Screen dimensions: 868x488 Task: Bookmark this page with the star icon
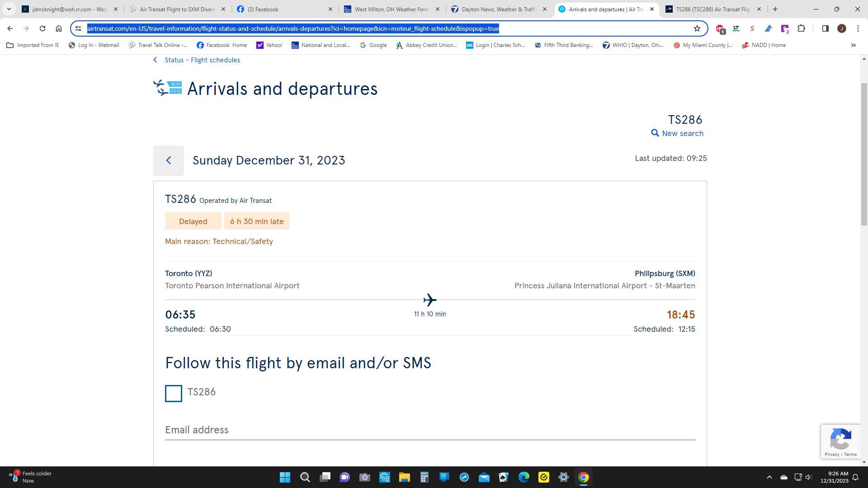[697, 28]
